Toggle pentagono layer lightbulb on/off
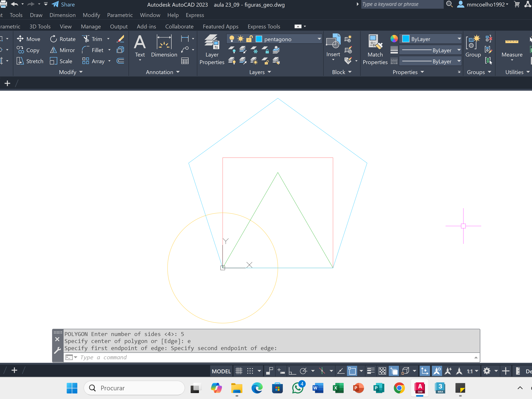 pos(232,39)
